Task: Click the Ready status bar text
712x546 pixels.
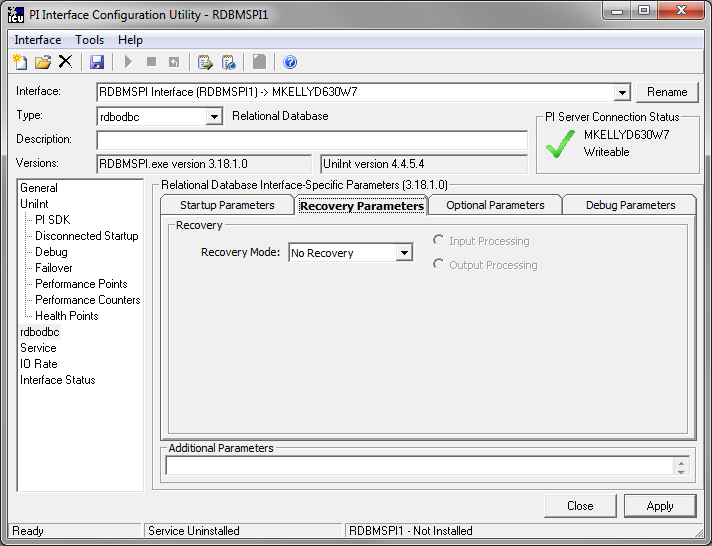Action: pyautogui.click(x=28, y=531)
